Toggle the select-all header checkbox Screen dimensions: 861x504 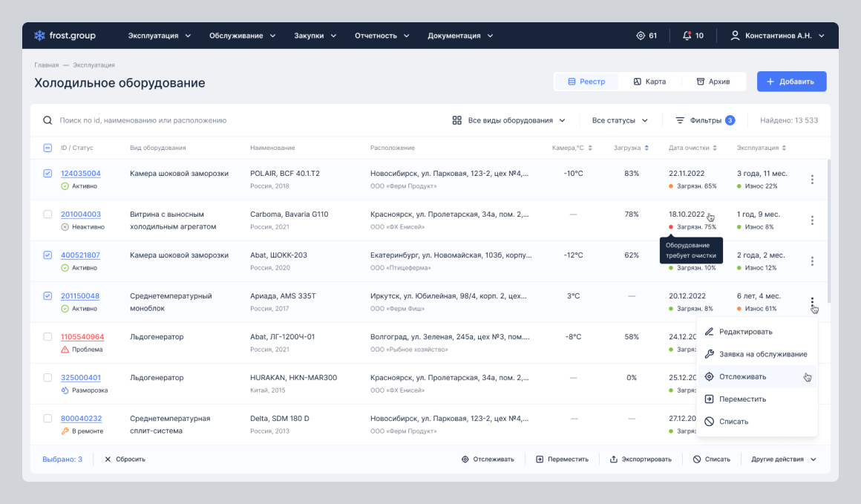(48, 148)
